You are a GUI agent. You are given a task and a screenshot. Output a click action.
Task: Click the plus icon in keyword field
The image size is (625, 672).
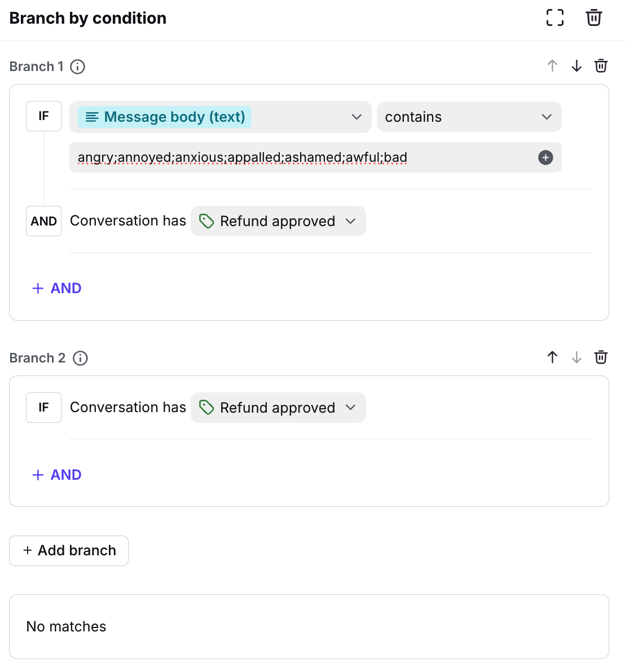545,157
